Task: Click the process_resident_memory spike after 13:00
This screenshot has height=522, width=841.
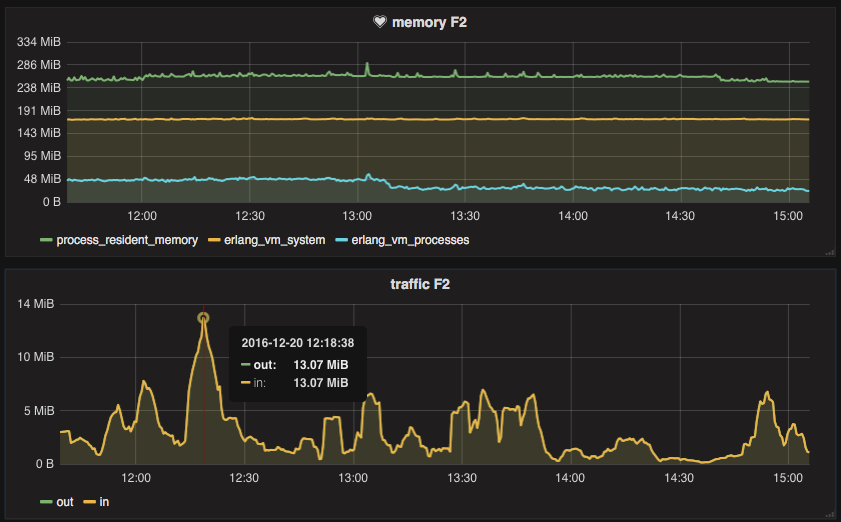Action: tap(367, 65)
